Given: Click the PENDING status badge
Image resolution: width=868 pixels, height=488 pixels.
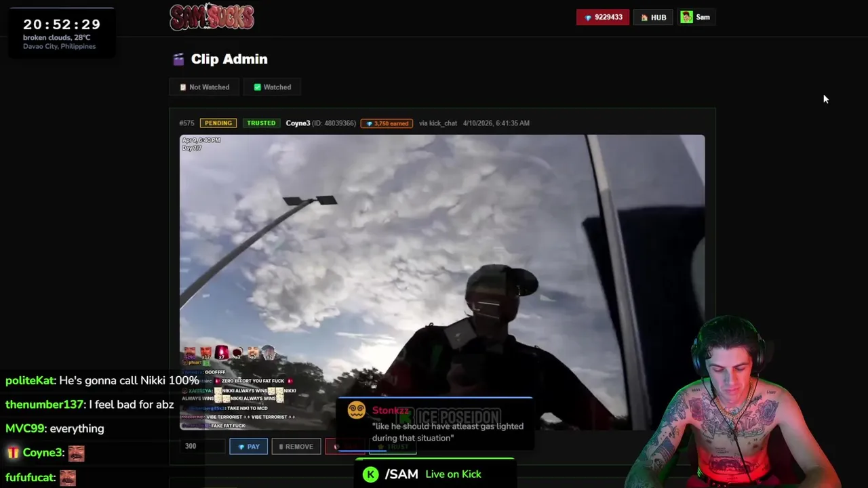Looking at the screenshot, I should tap(218, 123).
